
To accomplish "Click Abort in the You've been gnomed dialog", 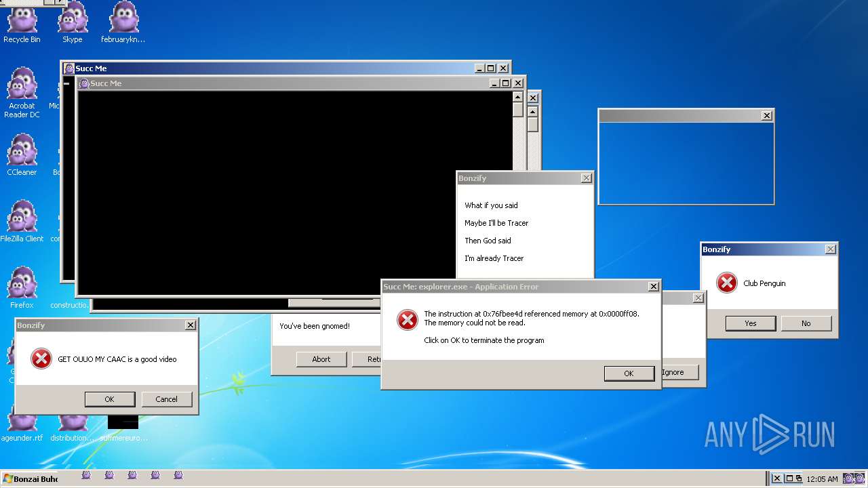I will (x=321, y=359).
